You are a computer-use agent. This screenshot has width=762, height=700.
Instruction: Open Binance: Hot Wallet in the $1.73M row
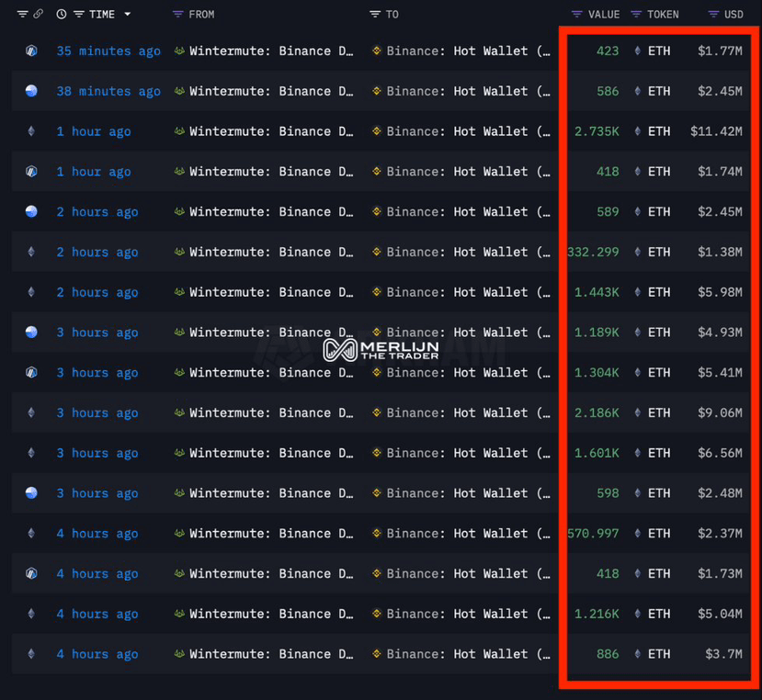(469, 574)
